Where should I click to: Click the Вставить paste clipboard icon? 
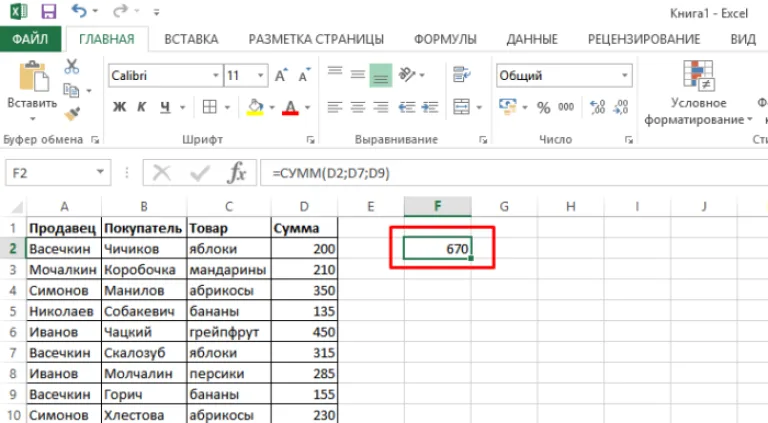[33, 76]
